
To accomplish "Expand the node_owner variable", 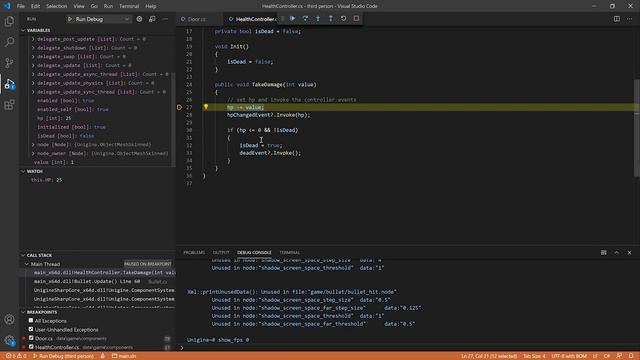I will coord(33,153).
